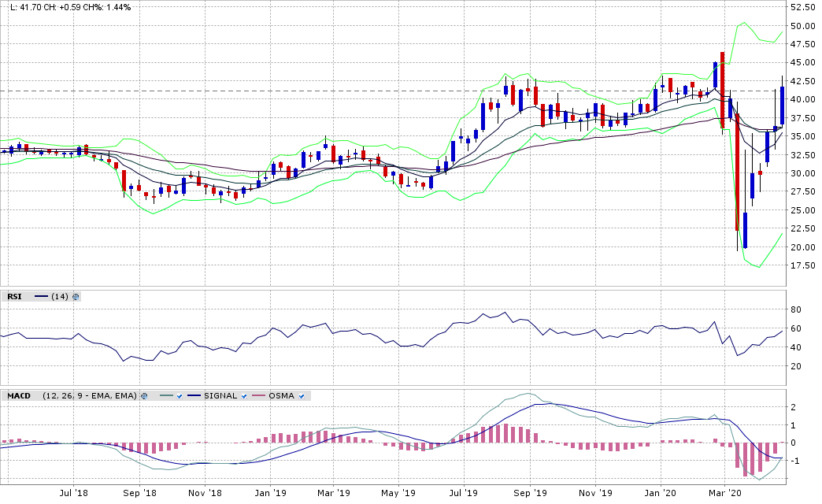Open RSI indicator settings icon
The image size is (822, 504).
click(76, 297)
